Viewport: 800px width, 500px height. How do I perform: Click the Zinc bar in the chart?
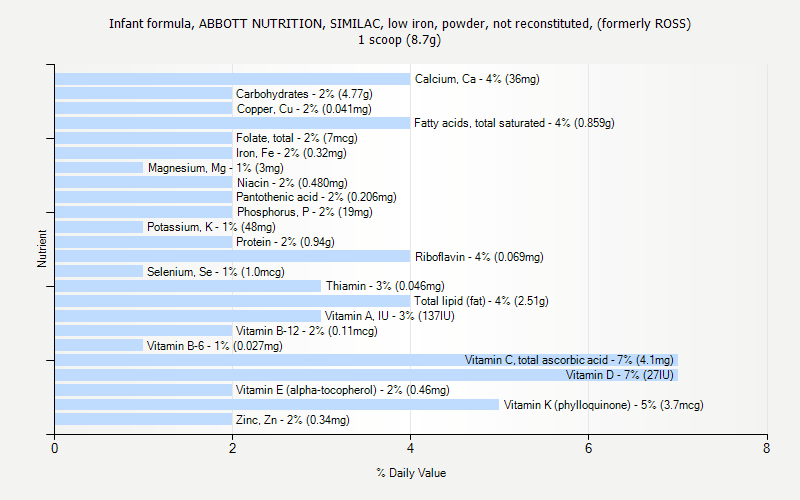coord(144,419)
